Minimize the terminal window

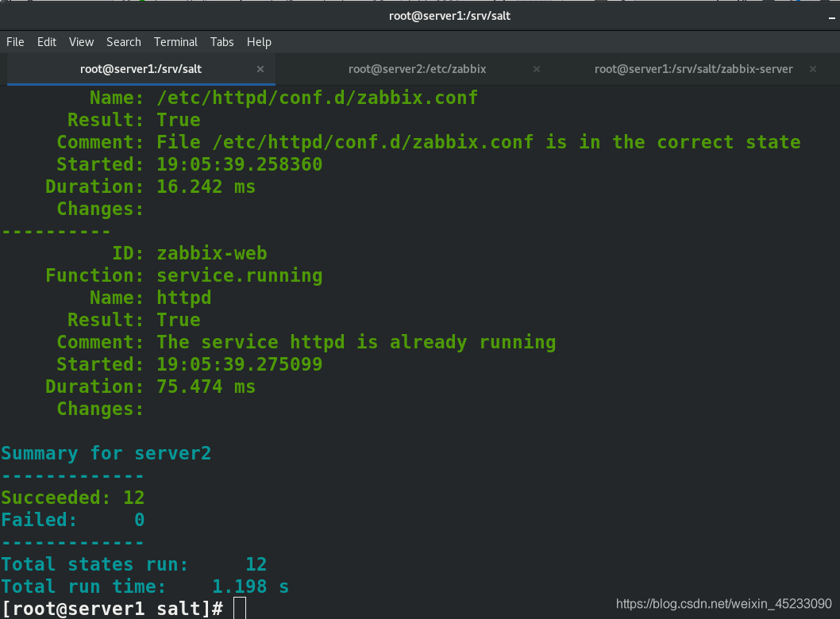click(832, 17)
